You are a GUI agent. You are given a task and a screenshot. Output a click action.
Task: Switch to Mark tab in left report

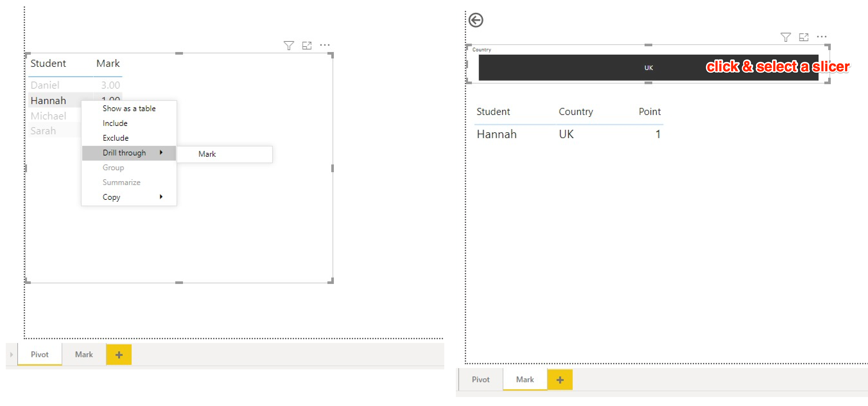(x=83, y=354)
